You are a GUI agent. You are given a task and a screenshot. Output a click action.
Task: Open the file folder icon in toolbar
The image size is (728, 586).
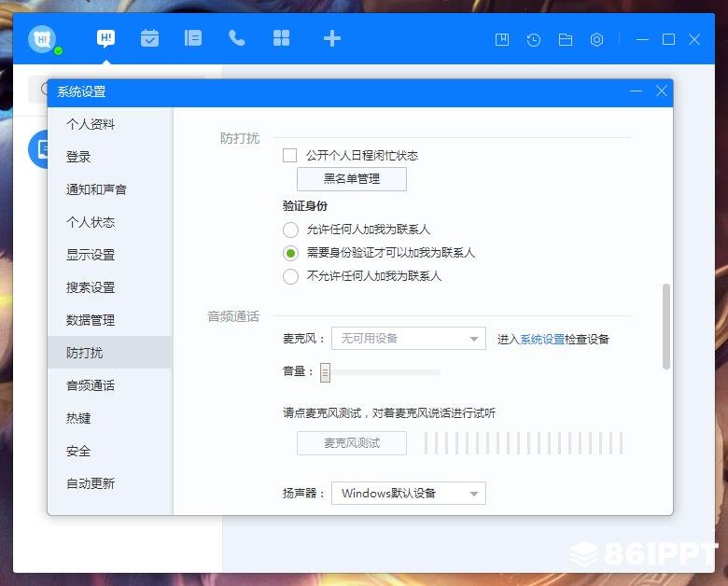[565, 40]
